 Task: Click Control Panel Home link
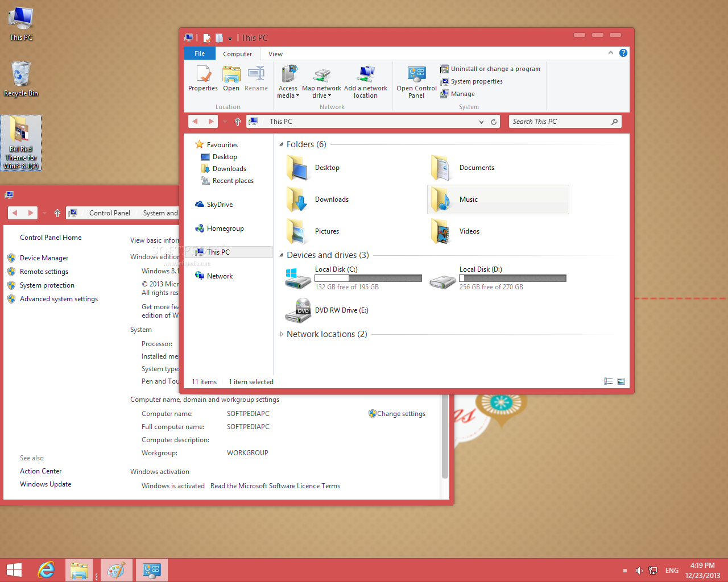click(x=51, y=238)
